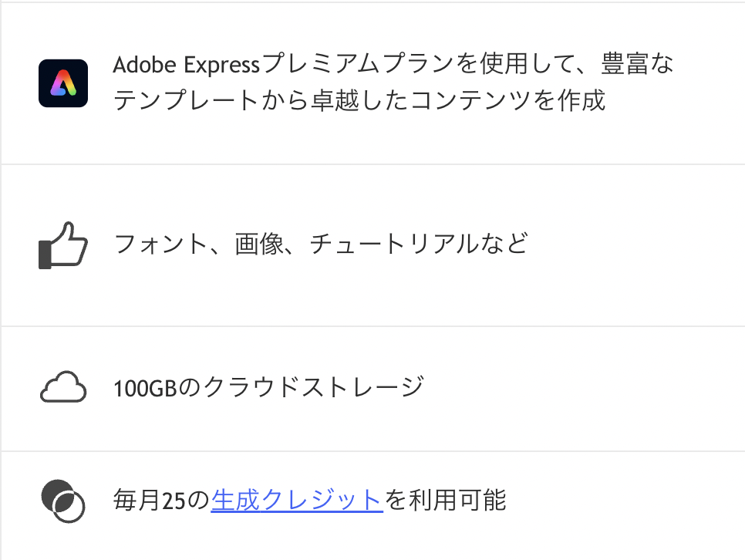Screen dimensions: 745x560
Task: Click the クラウドストレージ text
Action: click(x=314, y=387)
